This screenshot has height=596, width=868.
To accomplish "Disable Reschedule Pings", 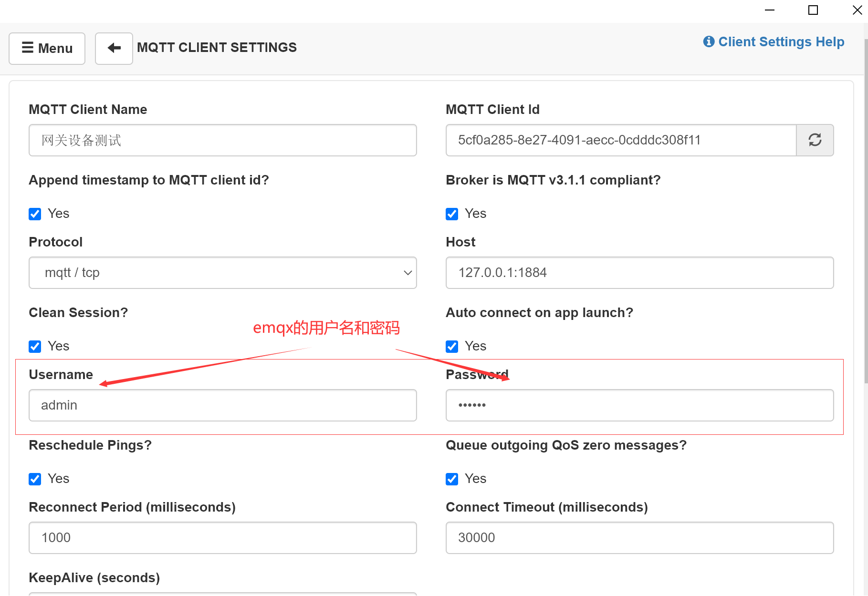I will coord(34,479).
